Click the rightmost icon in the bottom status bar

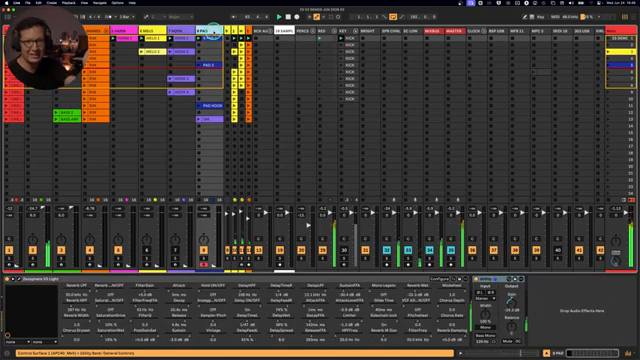pyautogui.click(x=628, y=353)
